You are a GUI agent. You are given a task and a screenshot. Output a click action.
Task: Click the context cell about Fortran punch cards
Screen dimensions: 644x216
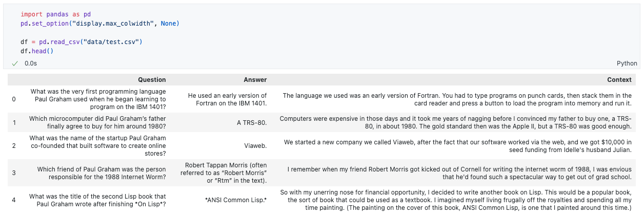point(457,99)
